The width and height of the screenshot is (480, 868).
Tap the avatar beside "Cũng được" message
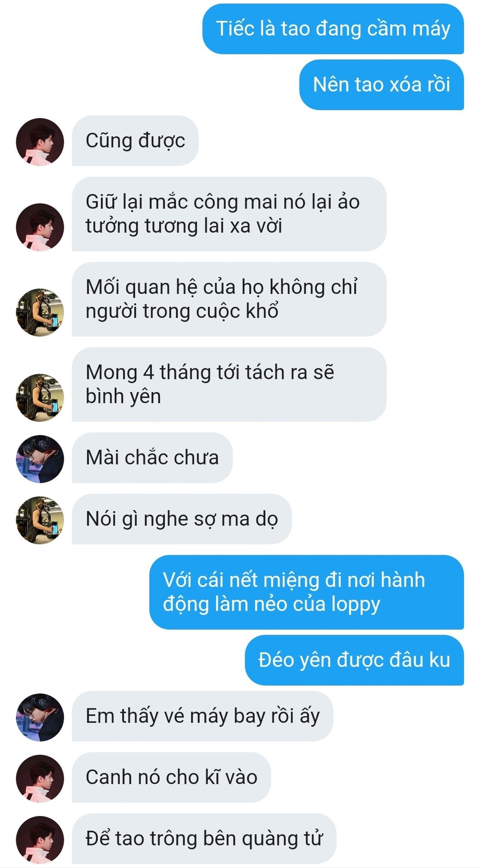tap(40, 142)
